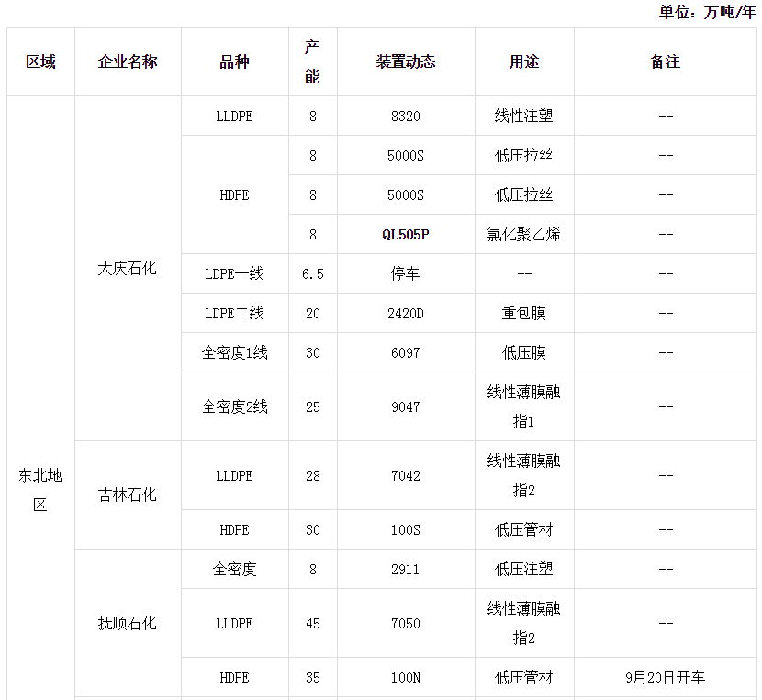Select the LLDPE cell beside 8320
This screenshot has height=700, width=762.
tap(235, 117)
